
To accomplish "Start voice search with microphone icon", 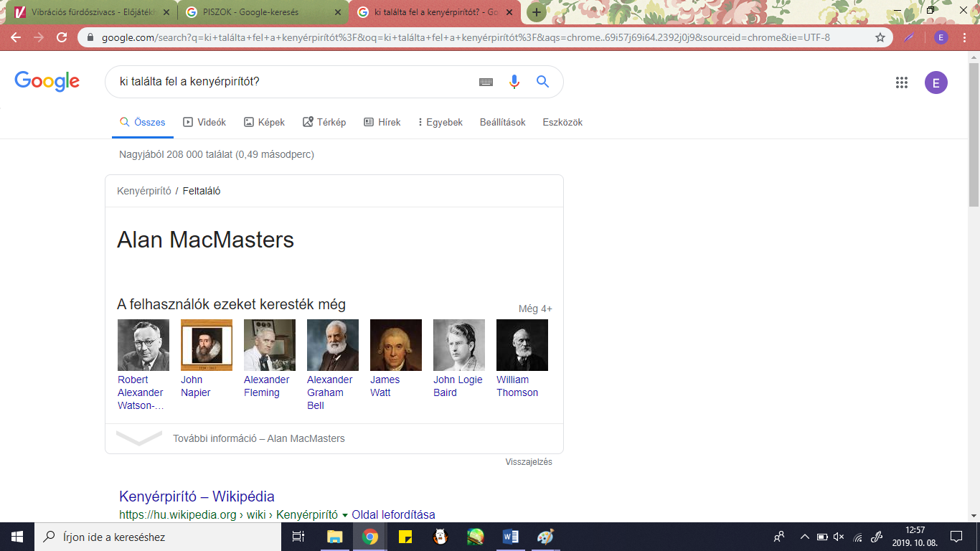I will (514, 82).
